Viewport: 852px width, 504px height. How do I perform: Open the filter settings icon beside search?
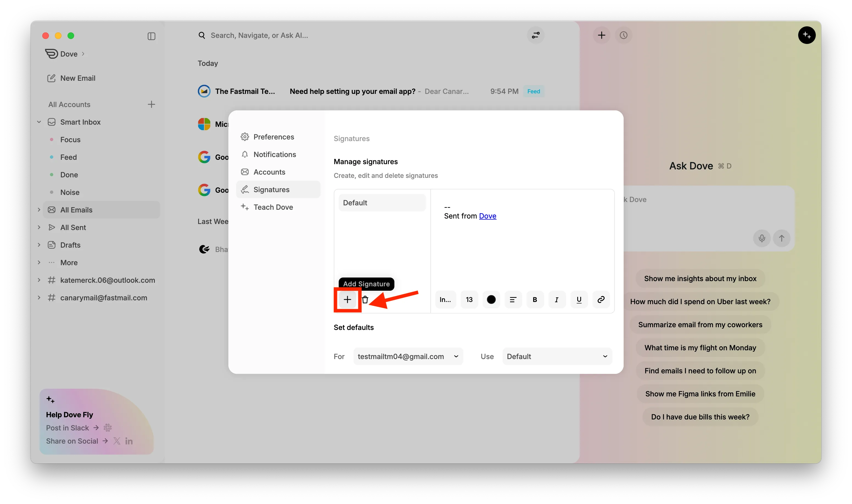click(536, 35)
